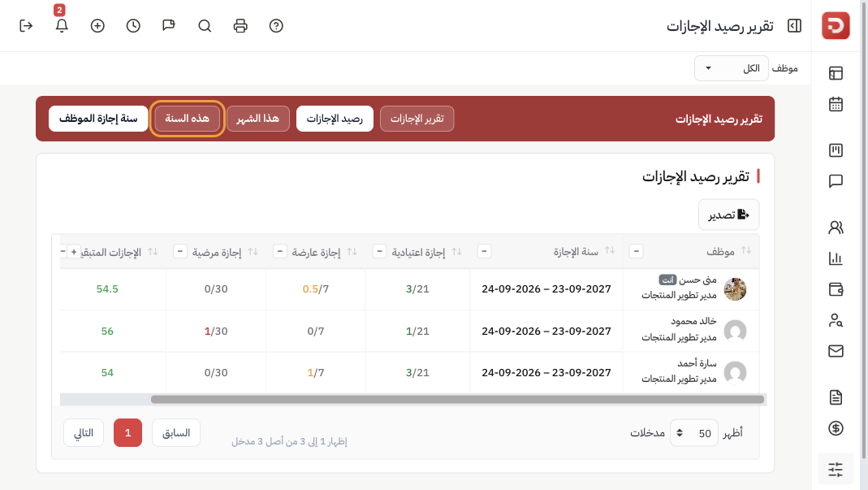
Task: Click the تصدير export button
Action: click(x=728, y=215)
